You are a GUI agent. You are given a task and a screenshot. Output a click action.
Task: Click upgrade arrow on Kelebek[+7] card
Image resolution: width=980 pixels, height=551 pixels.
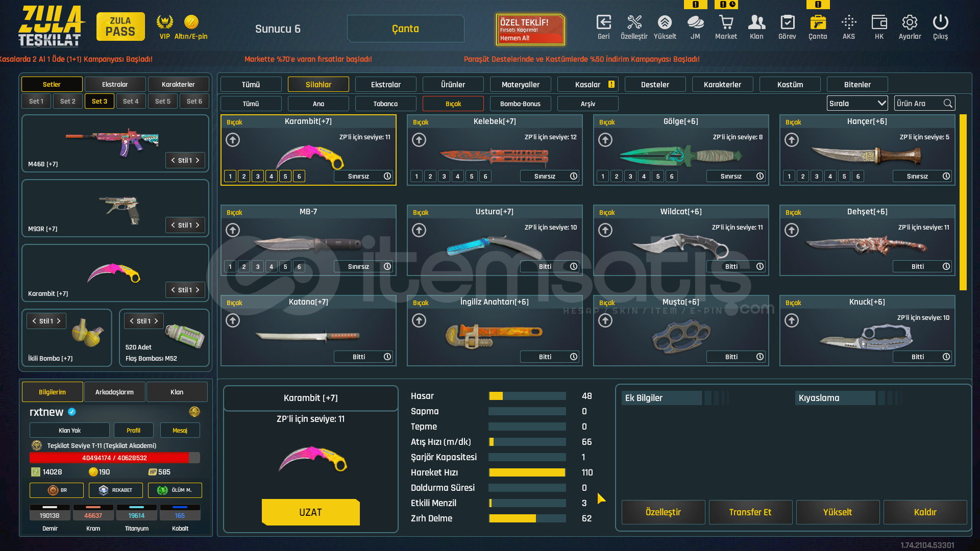[x=419, y=140]
